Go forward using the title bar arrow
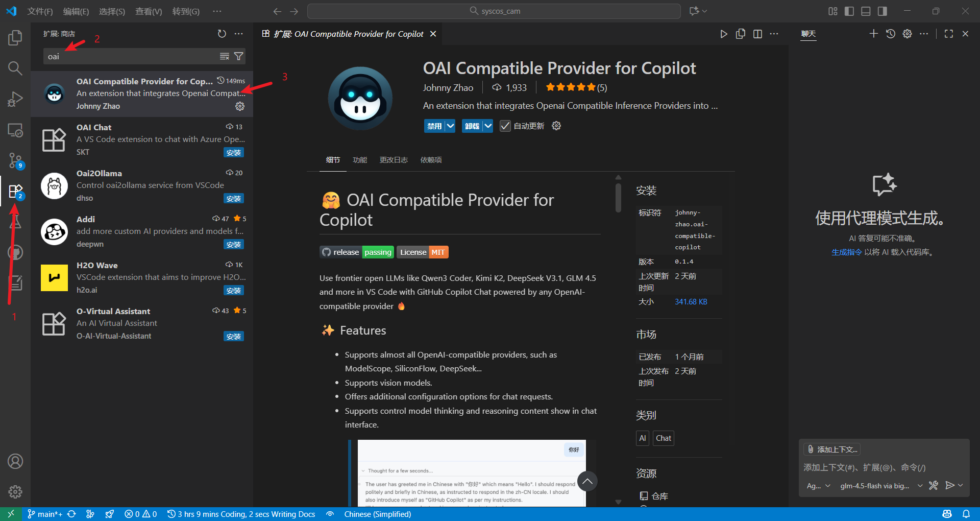This screenshot has height=521, width=980. pyautogui.click(x=294, y=11)
